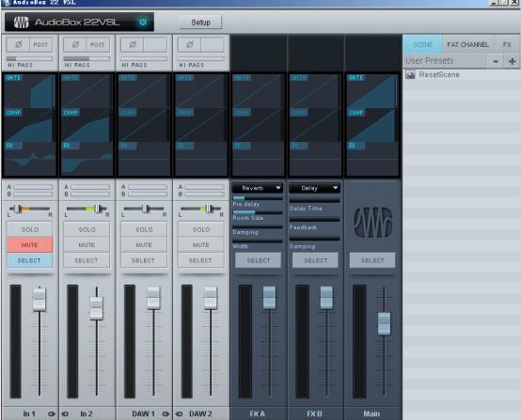Click the In 1 send A level bar

[33, 187]
